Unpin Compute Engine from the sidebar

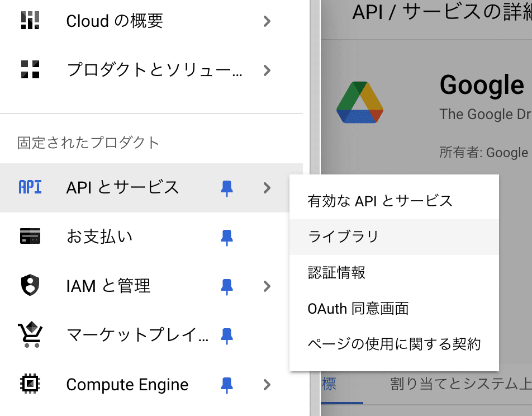226,384
